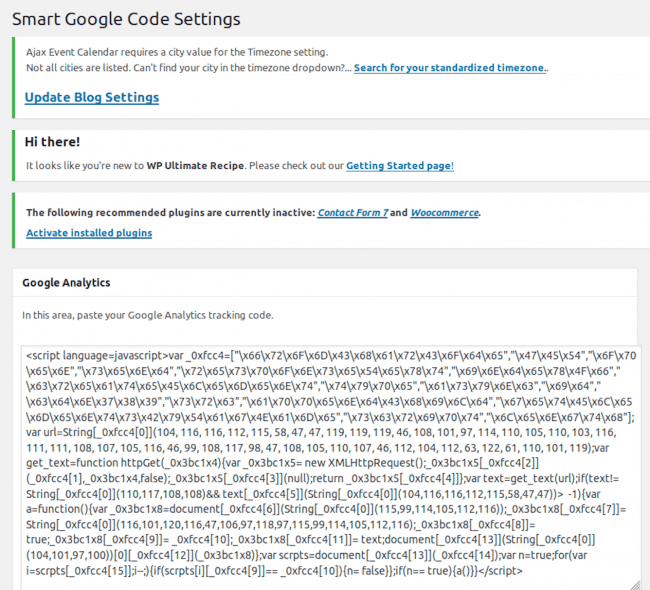650x590 pixels.
Task: Open the Getting Started page link
Action: 400,165
